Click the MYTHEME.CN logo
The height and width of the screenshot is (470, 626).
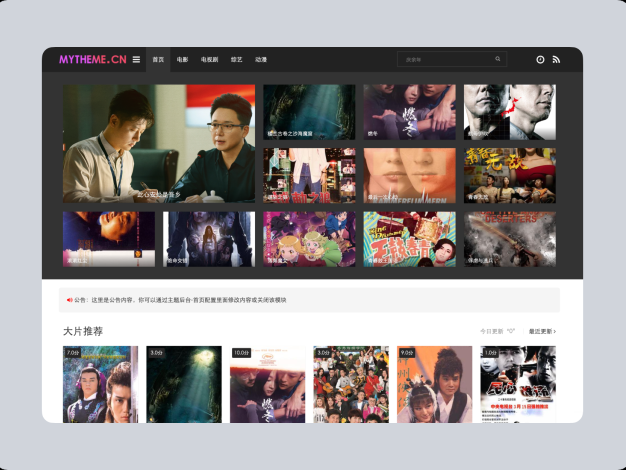pos(93,59)
